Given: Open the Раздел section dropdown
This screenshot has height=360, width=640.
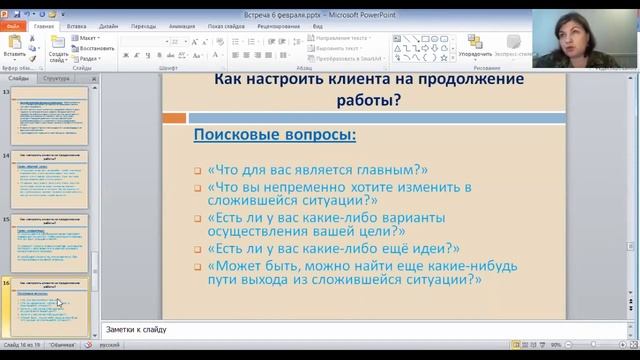Looking at the screenshot, I should coord(86,59).
